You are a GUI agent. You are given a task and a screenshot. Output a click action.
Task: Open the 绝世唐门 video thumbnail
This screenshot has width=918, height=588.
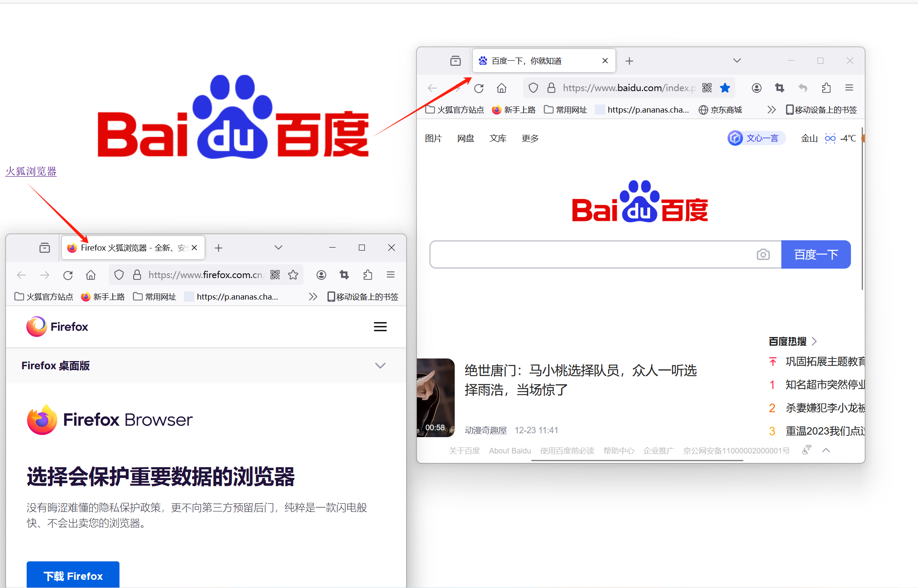coord(435,398)
